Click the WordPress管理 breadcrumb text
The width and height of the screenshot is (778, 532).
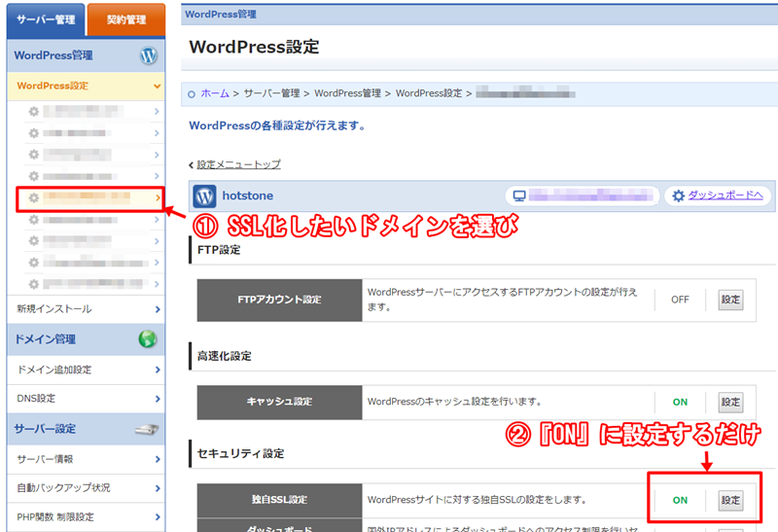click(x=347, y=93)
